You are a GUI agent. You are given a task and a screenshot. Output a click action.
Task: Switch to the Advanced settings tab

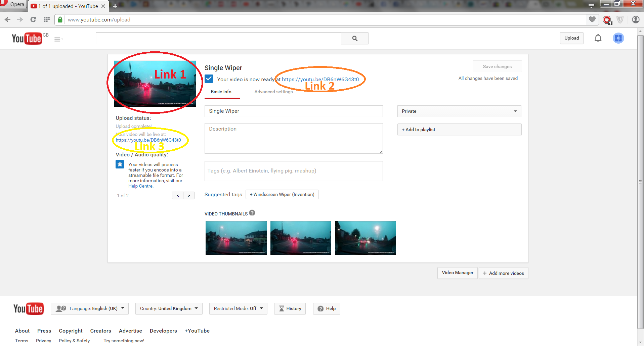pyautogui.click(x=273, y=92)
